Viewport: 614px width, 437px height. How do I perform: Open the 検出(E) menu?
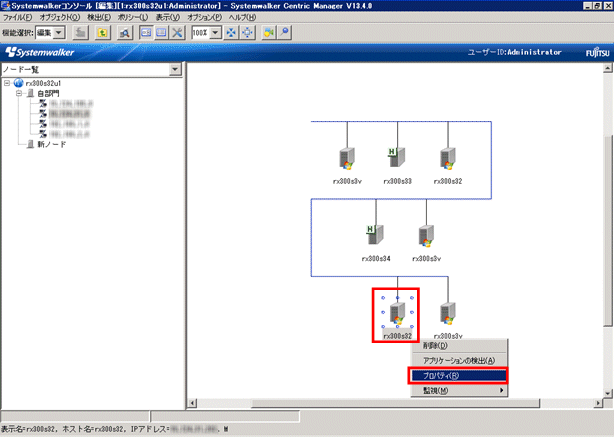pos(99,17)
